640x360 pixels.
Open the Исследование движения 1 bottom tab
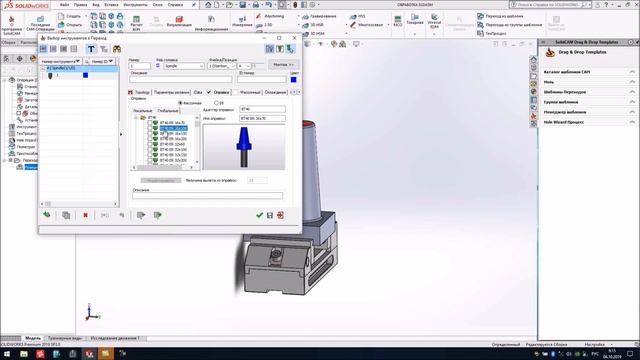coord(115,338)
